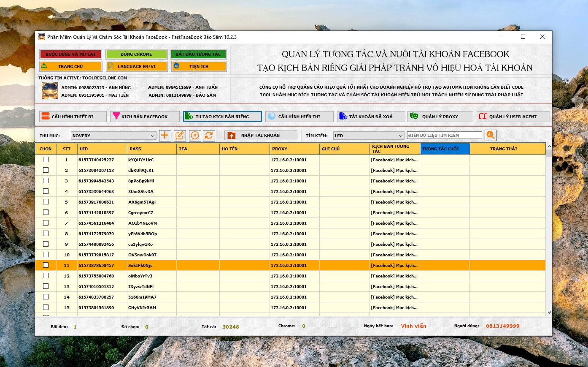588x367 pixels.
Task: Click Vĩnh viễn expiry value
Action: coord(413,326)
